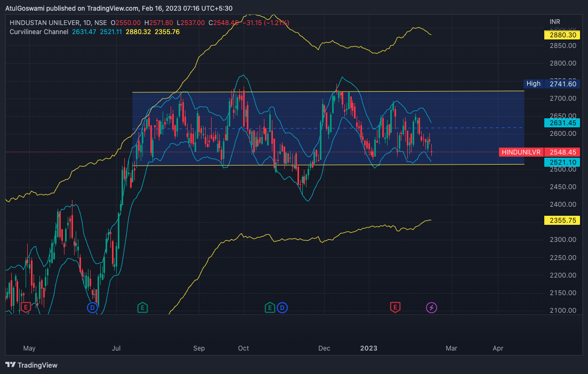The width and height of the screenshot is (588, 374).
Task: Click the HINDUSTAN UNILEVER, 1D, NSE legend title
Action: click(x=58, y=23)
